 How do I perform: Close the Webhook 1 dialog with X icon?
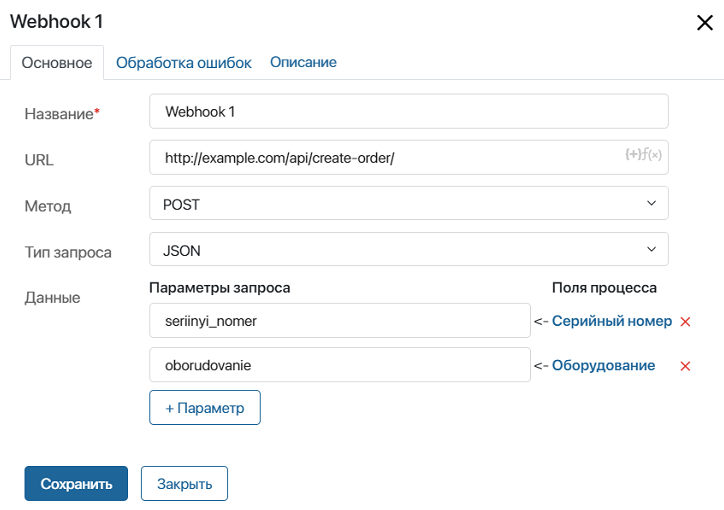705,22
